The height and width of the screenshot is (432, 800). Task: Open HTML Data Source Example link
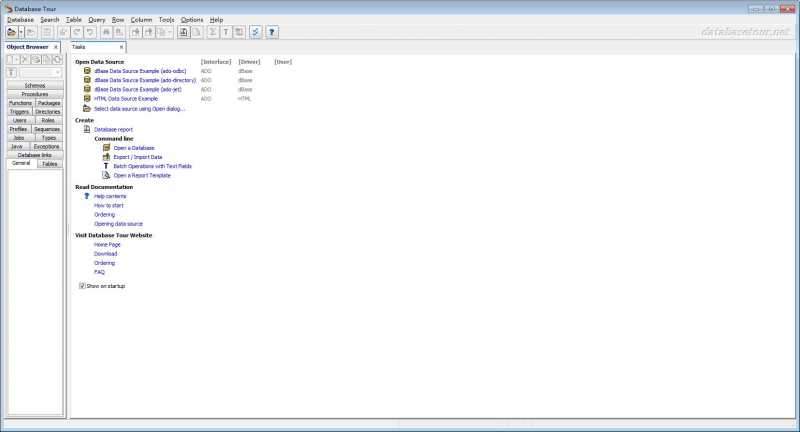click(126, 99)
